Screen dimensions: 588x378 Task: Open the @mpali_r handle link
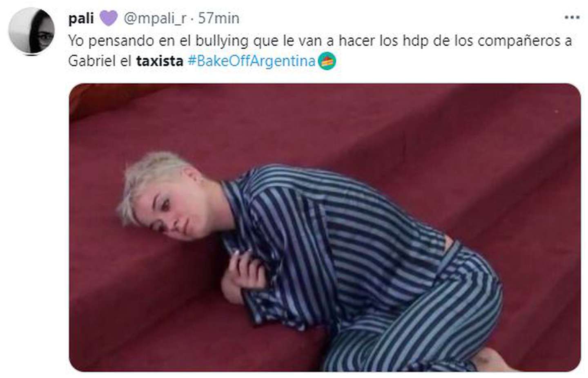pyautogui.click(x=155, y=18)
